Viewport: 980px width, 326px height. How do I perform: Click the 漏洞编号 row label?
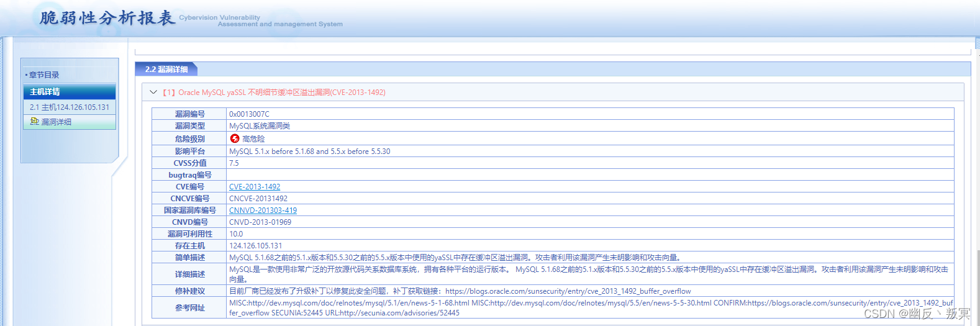[189, 114]
